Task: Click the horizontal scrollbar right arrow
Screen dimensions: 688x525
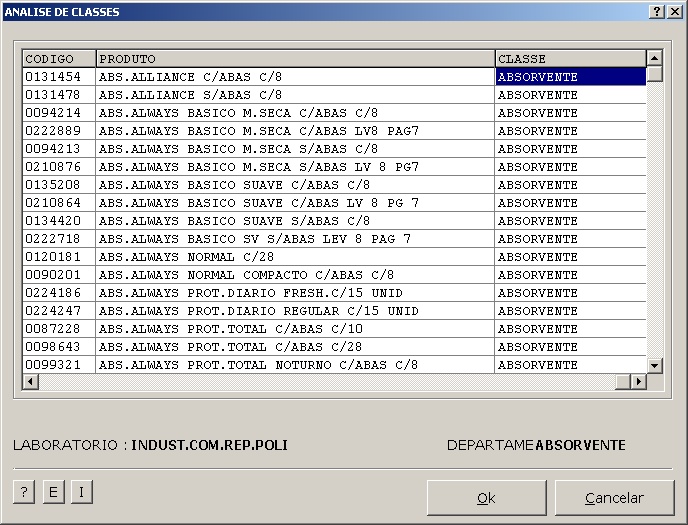Action: (638, 382)
